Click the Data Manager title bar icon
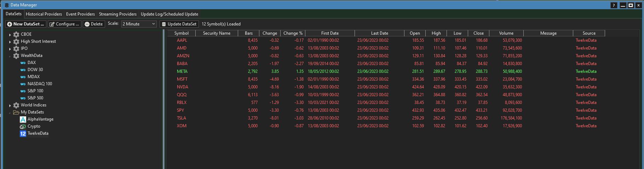Viewport: 644px width, 169px height. click(6, 5)
